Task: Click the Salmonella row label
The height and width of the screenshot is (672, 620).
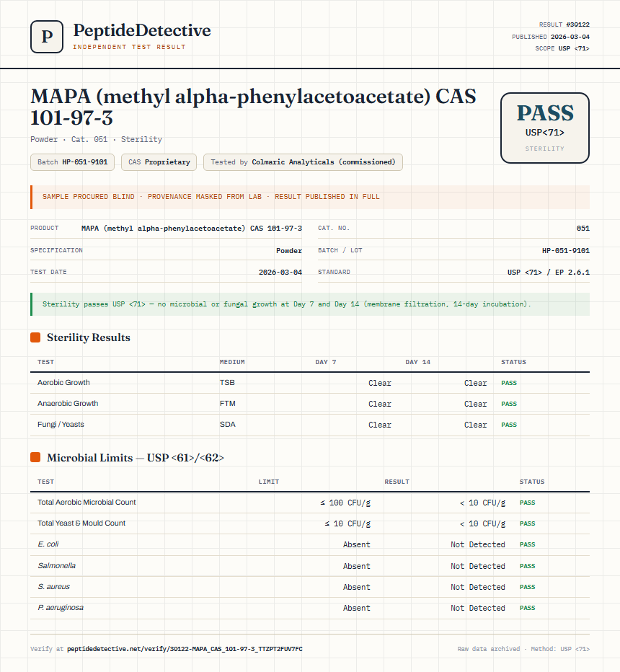Action: point(56,566)
